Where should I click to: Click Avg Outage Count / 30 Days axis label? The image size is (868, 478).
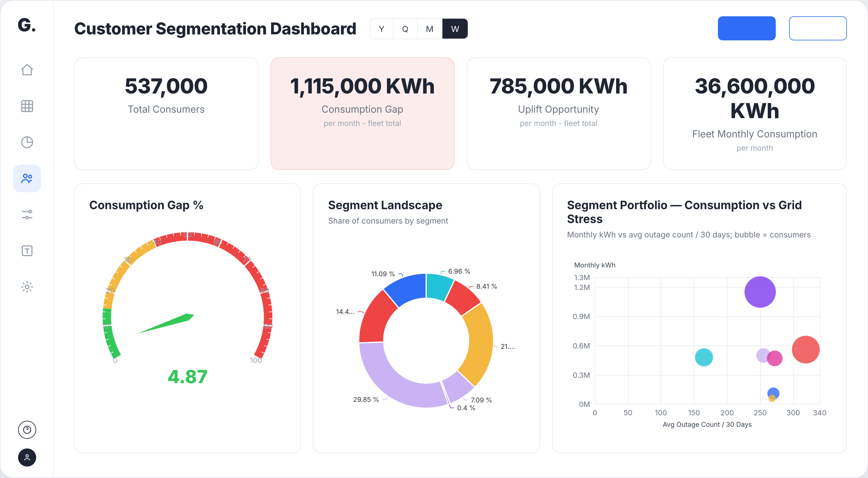coord(707,424)
